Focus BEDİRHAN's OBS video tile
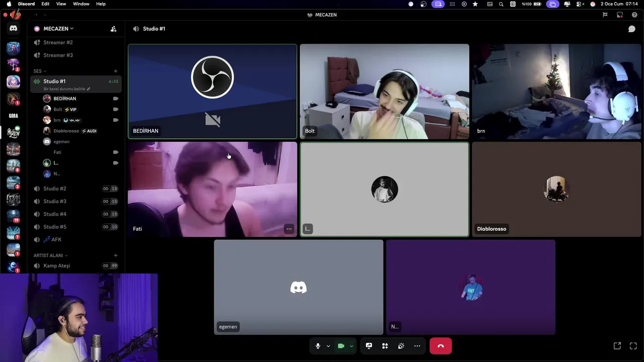Image resolution: width=644 pixels, height=362 pixels. [212, 92]
